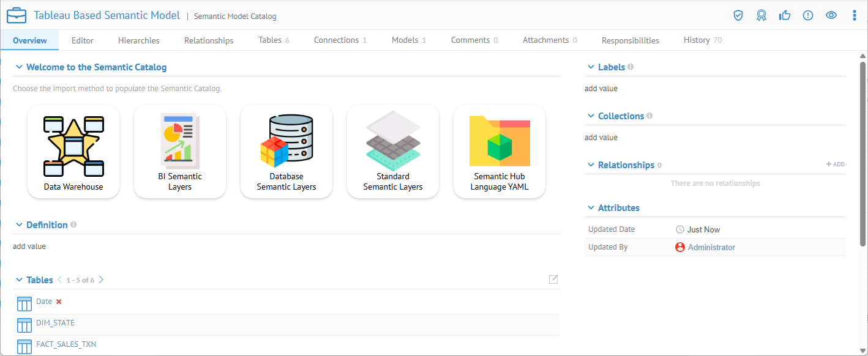Collapse the Labels section

[x=591, y=67]
